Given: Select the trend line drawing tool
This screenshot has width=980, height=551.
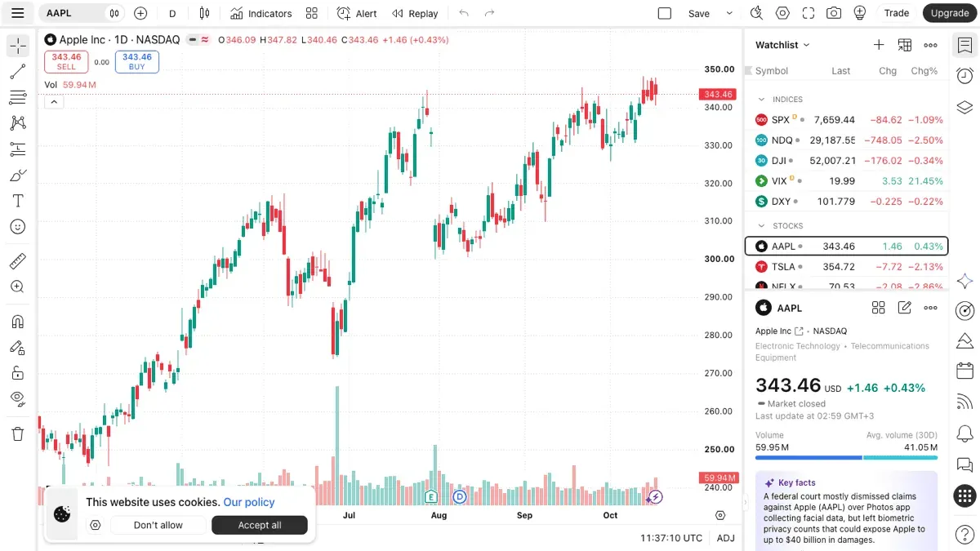Looking at the screenshot, I should pyautogui.click(x=17, y=72).
